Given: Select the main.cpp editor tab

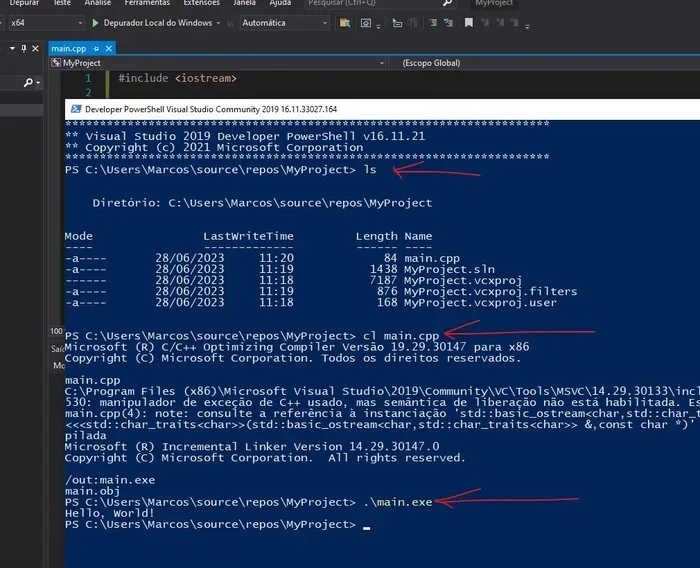Looking at the screenshot, I should pyautogui.click(x=68, y=48).
